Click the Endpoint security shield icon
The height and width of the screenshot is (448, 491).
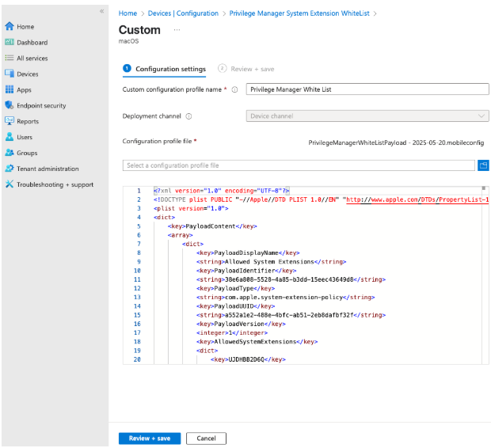(x=10, y=105)
